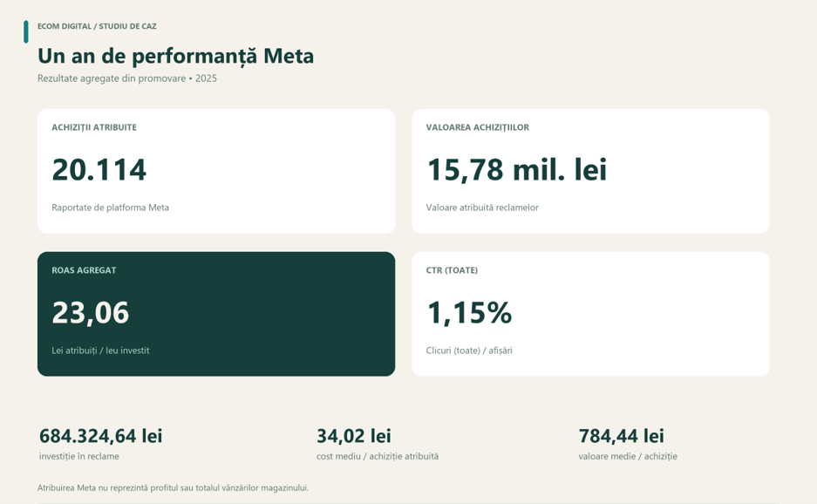The width and height of the screenshot is (817, 504).
Task: Click 'valoare medie / achiziție' caption
Action: tap(627, 456)
